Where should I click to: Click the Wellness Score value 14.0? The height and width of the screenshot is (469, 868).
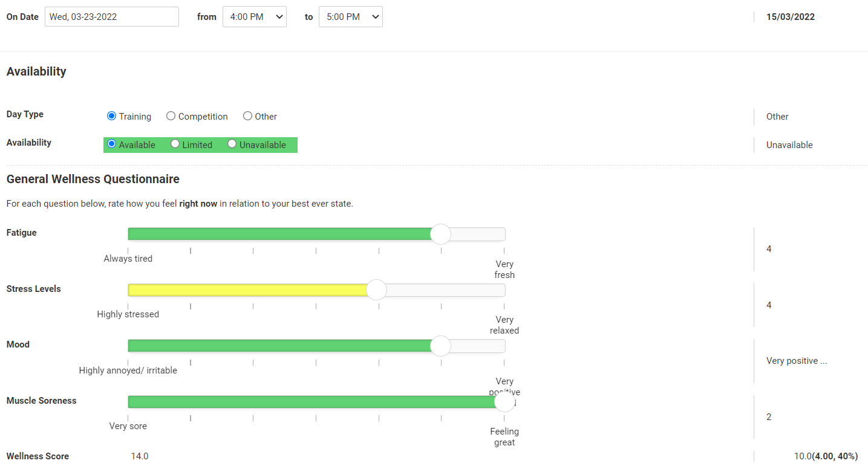pyautogui.click(x=140, y=456)
